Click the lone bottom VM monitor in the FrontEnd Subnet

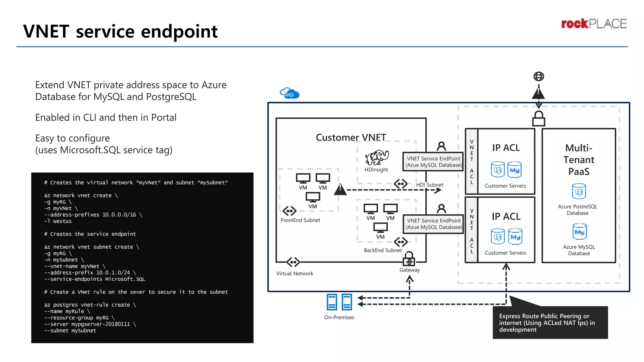coord(313,197)
